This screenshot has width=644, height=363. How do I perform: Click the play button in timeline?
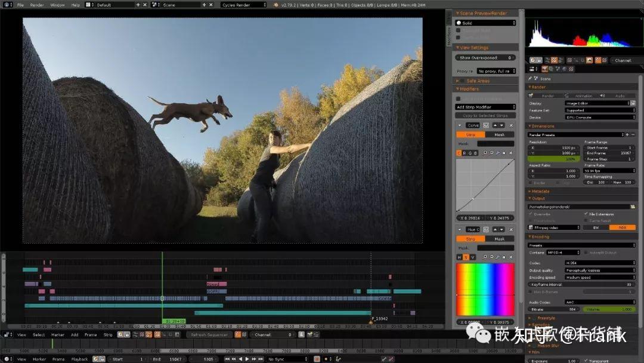click(247, 359)
